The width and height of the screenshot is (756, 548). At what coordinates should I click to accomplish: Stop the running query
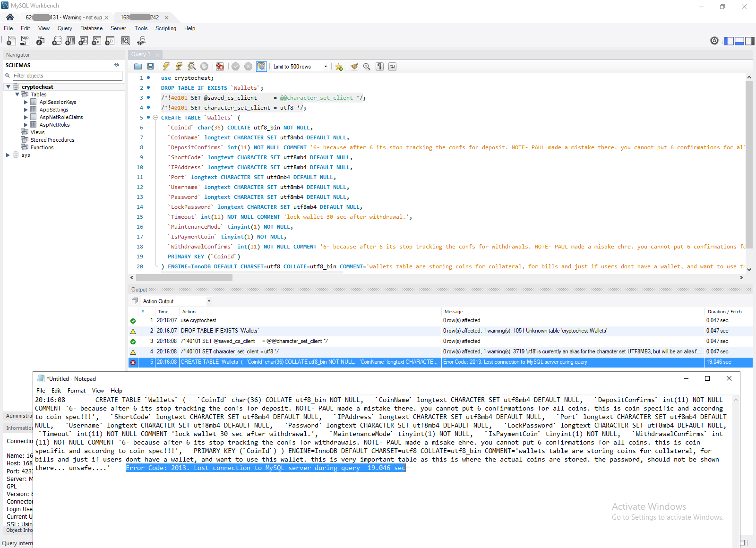pos(204,67)
